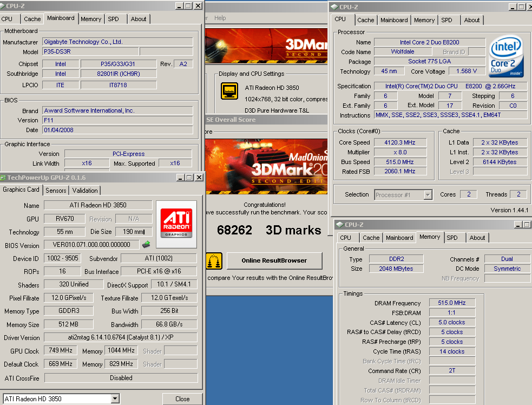
Task: Open SPD tab in Mainboard CPU-Z window
Action: [113, 19]
